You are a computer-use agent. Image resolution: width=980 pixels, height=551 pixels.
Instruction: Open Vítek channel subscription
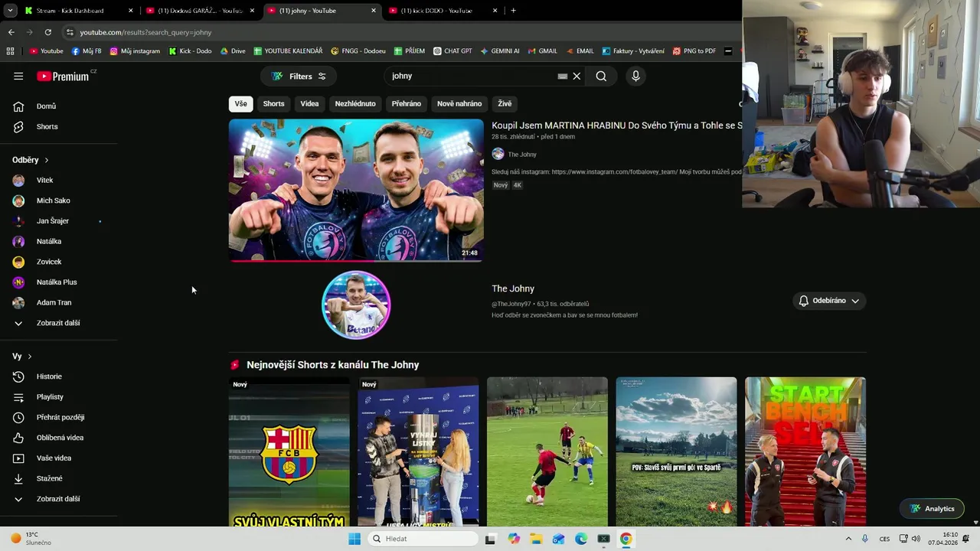[x=44, y=180]
